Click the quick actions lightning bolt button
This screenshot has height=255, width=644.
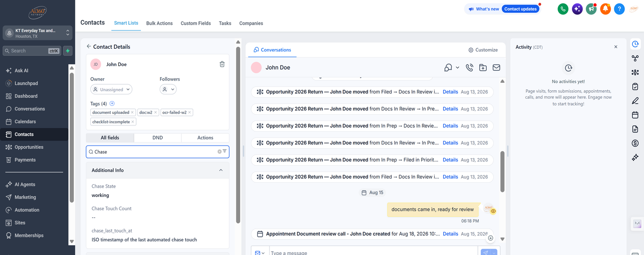(x=68, y=51)
